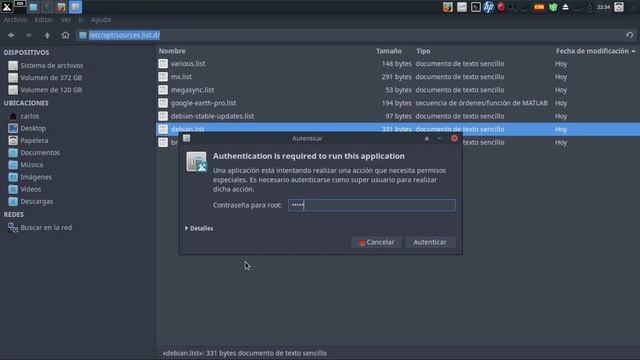Screen dimensions: 640x360
Task: Click the Autenticar button
Action: tap(430, 242)
